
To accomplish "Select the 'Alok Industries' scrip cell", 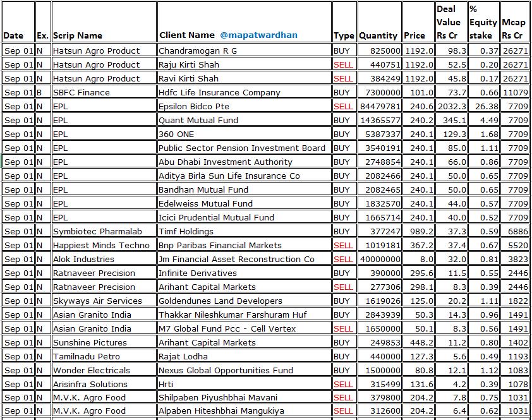I will click(104, 259).
